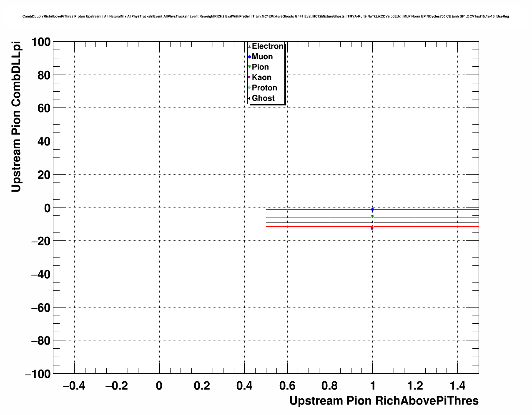Screen dimensions: 532x415
Task: Select the "Kaon" legend entry text
Action: tap(261, 77)
